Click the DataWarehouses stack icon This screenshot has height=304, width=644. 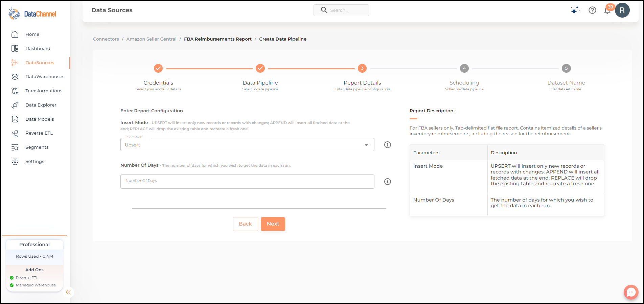15,77
